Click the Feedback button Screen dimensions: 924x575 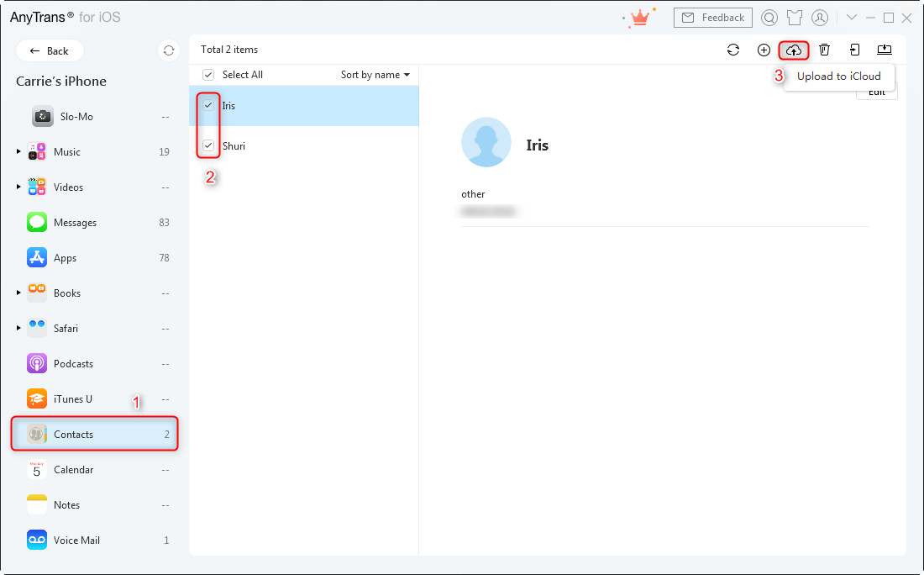pyautogui.click(x=713, y=18)
